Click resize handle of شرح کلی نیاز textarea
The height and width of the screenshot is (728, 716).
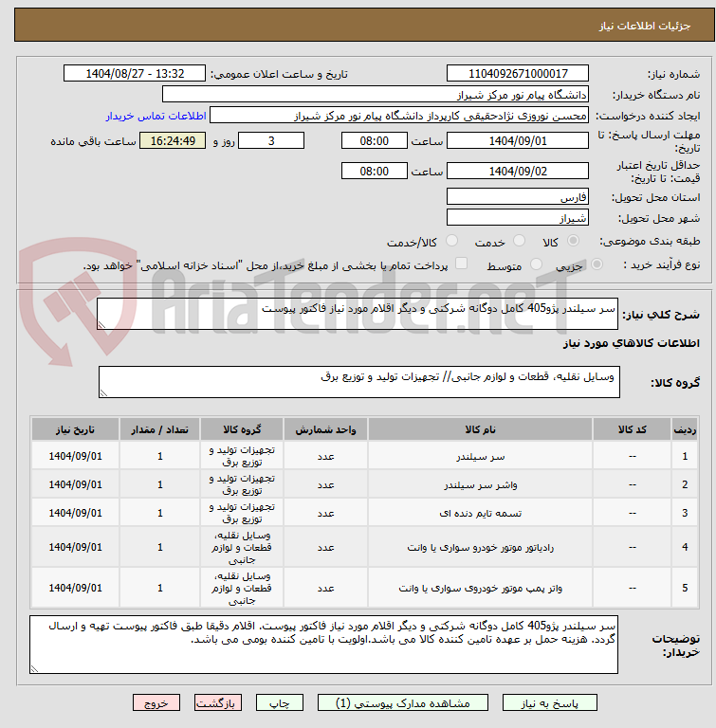point(101,325)
